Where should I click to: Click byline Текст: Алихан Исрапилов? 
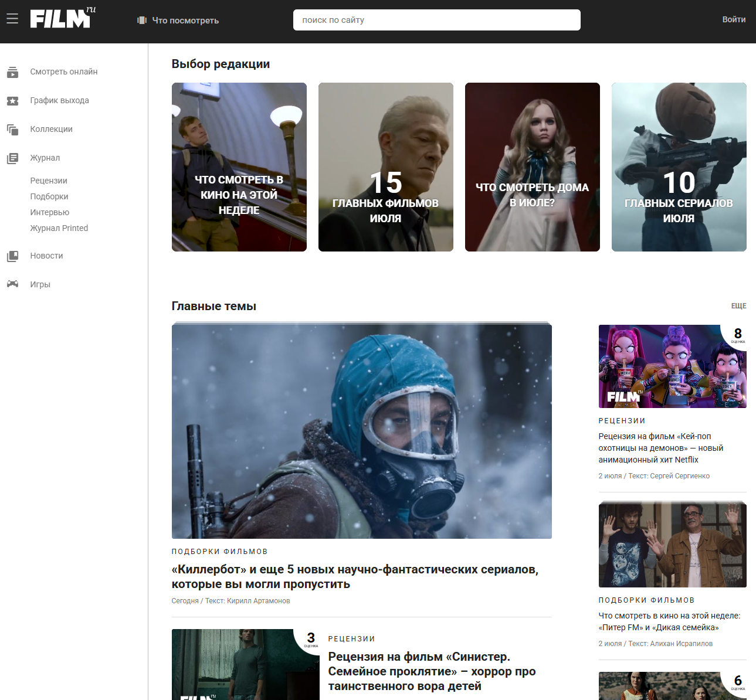pyautogui.click(x=670, y=644)
